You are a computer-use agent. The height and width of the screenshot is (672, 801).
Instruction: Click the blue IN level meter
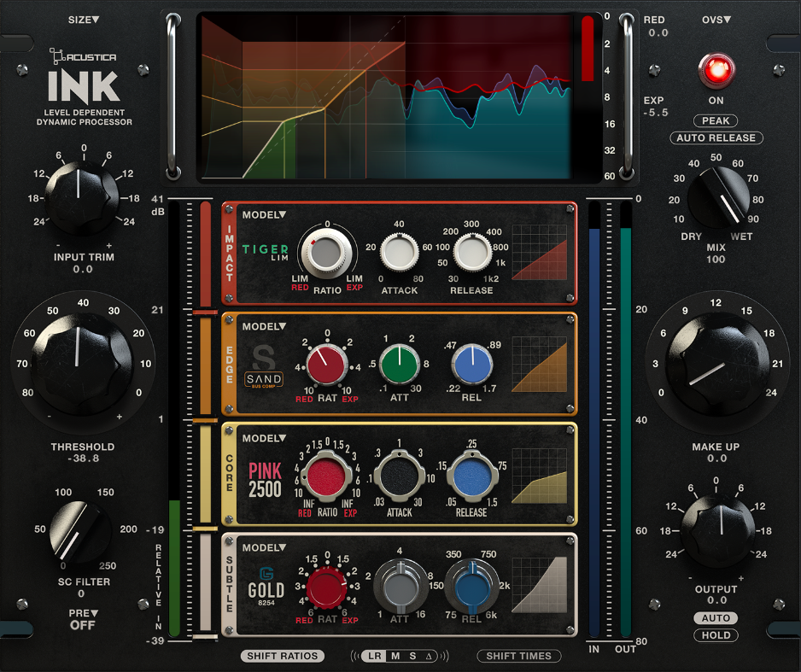(594, 418)
